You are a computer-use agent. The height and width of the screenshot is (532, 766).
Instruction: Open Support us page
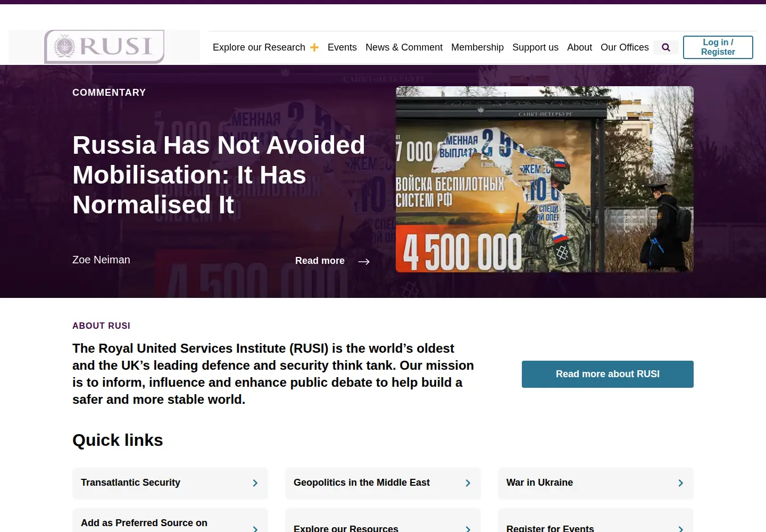(x=535, y=47)
